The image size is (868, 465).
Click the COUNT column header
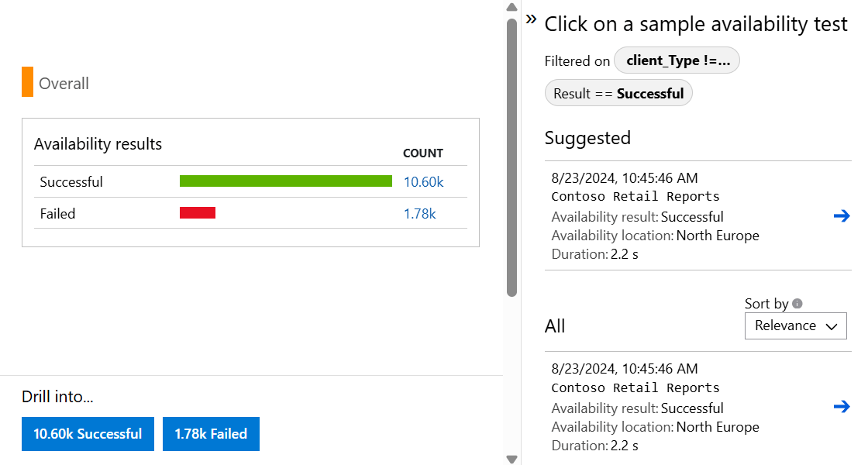(423, 153)
